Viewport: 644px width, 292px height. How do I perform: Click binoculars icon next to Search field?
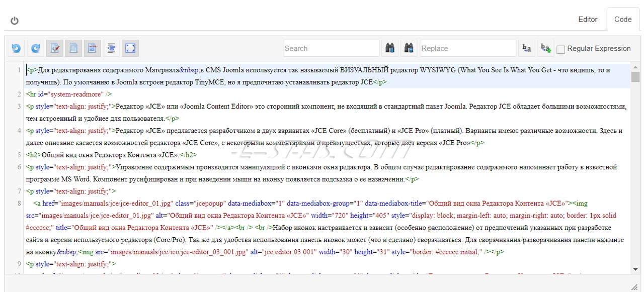pyautogui.click(x=389, y=48)
